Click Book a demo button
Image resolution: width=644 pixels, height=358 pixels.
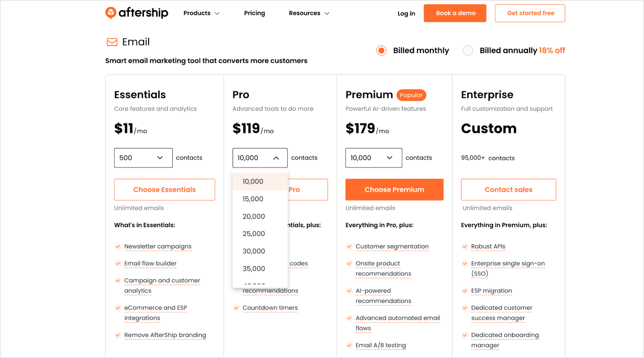(x=455, y=13)
